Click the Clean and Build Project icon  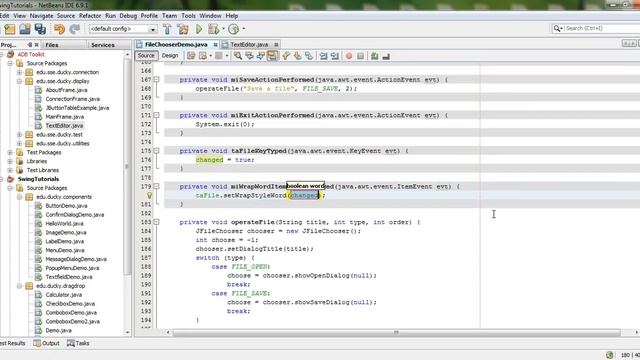point(183,29)
